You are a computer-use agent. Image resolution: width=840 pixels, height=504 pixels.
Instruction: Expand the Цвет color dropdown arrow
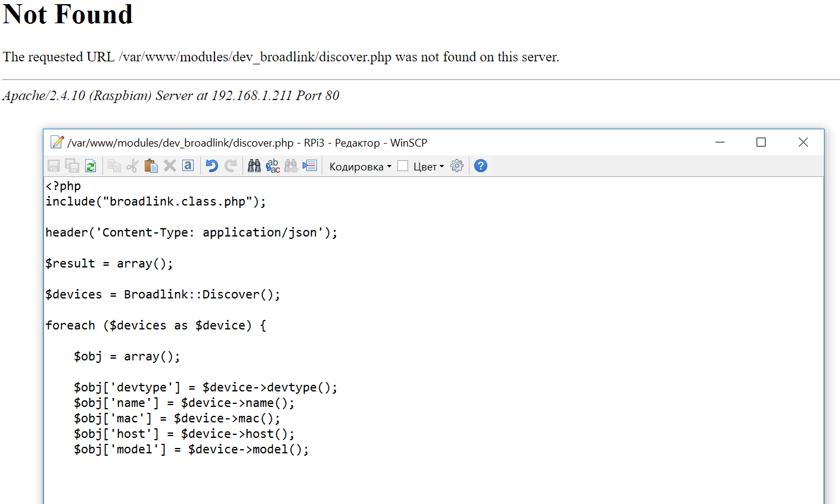click(x=441, y=167)
